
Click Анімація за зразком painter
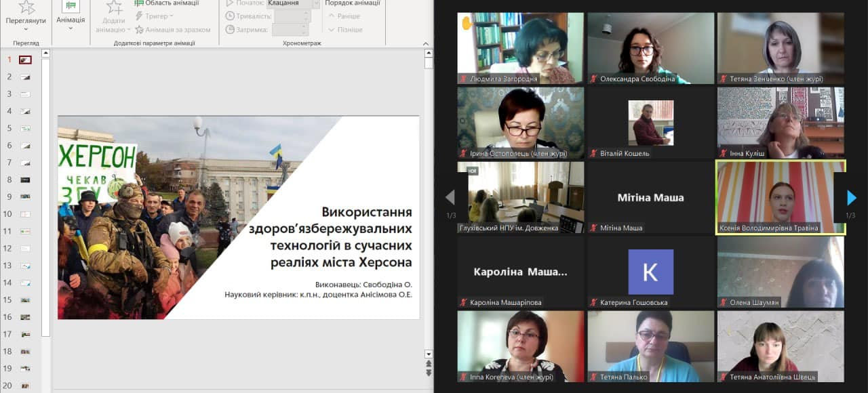coord(173,30)
